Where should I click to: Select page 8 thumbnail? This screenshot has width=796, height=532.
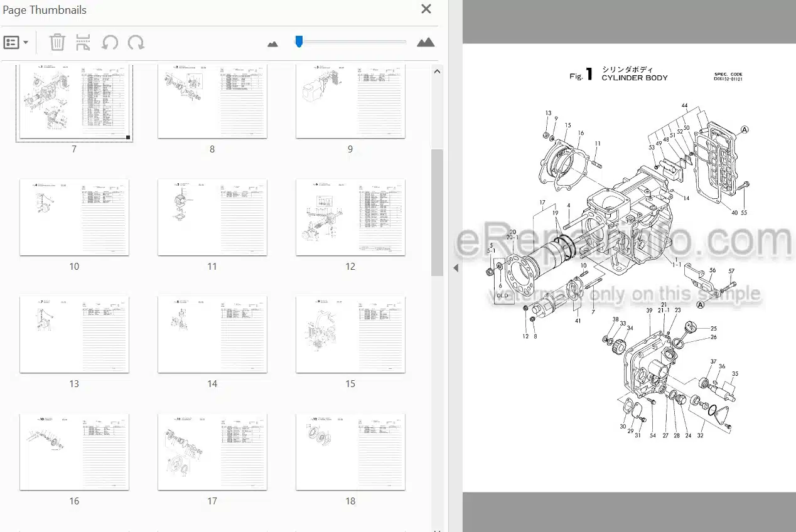(212, 101)
